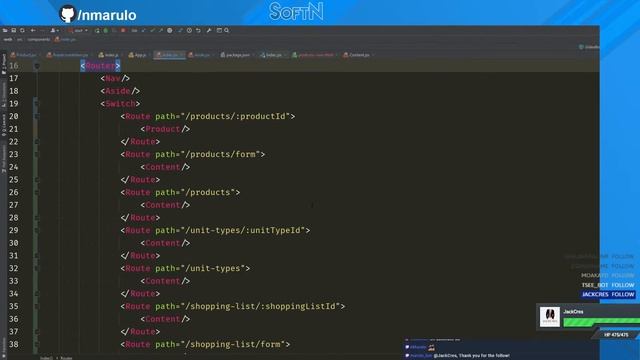
Task: Click the green JackCres HP progress bar
Action: [602, 322]
